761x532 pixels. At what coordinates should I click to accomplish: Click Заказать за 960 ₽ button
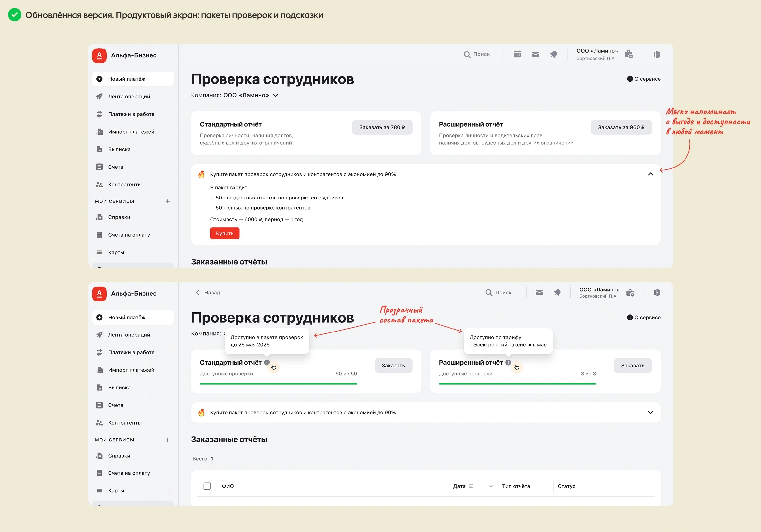point(621,127)
